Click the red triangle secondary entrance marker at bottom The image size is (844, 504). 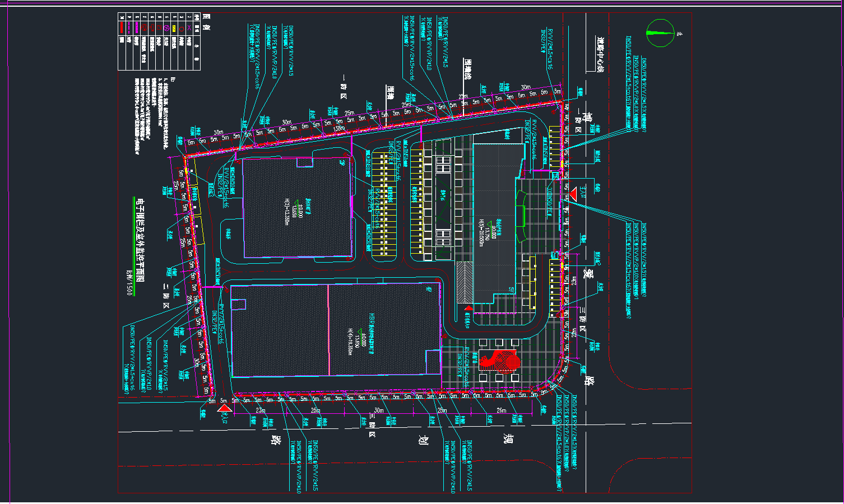224,409
